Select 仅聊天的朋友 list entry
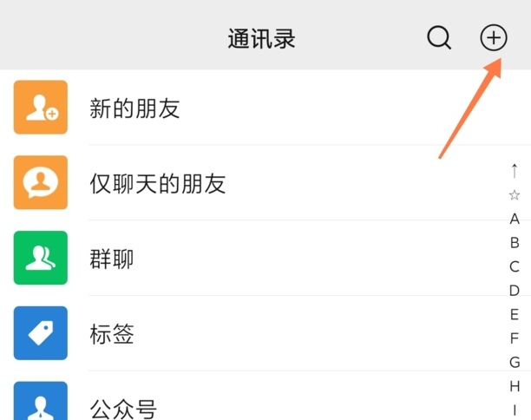531x420 pixels. [x=265, y=182]
